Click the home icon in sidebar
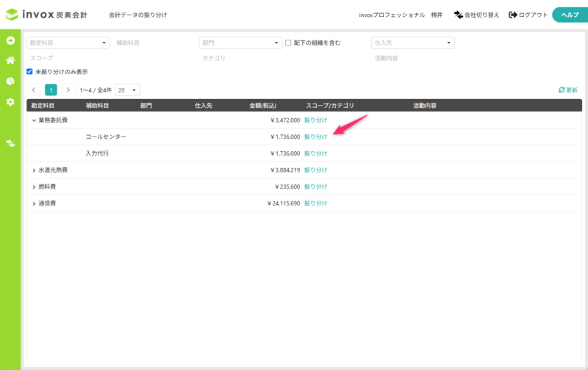Screen dimensions: 588x370 coord(10,60)
